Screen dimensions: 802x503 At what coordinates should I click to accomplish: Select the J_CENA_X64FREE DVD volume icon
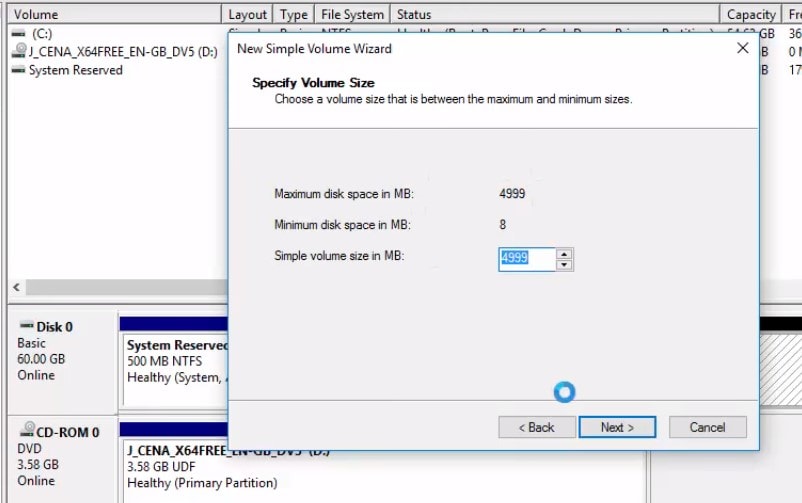[x=18, y=52]
